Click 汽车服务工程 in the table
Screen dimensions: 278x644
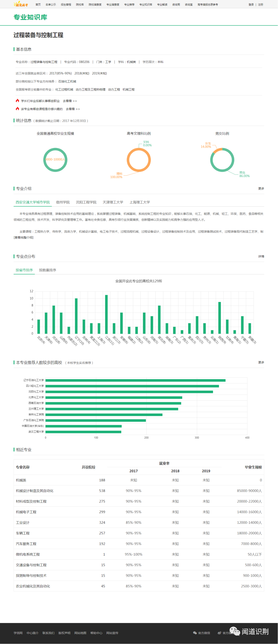[x=26, y=544]
